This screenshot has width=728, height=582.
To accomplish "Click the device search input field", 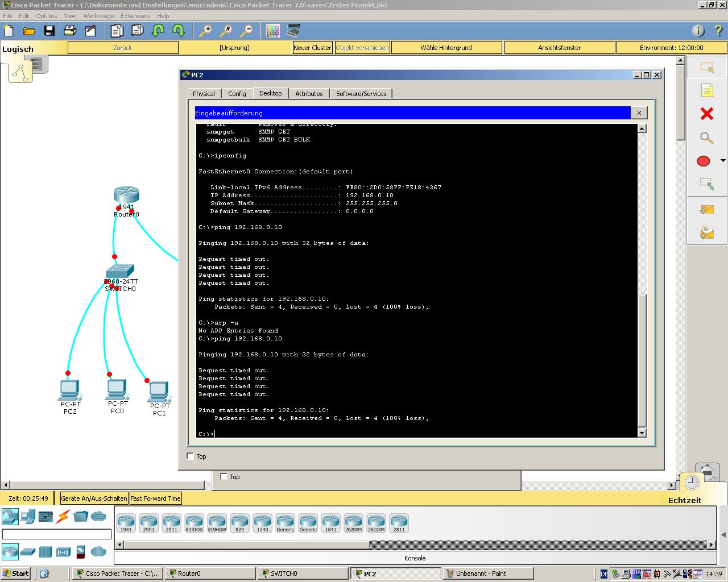I will (57, 534).
